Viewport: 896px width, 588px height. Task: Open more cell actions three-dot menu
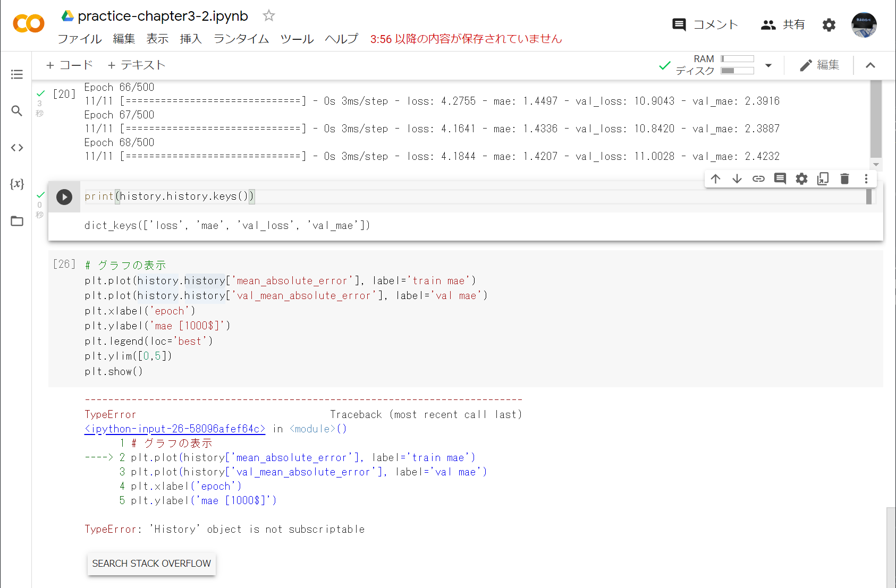point(866,179)
